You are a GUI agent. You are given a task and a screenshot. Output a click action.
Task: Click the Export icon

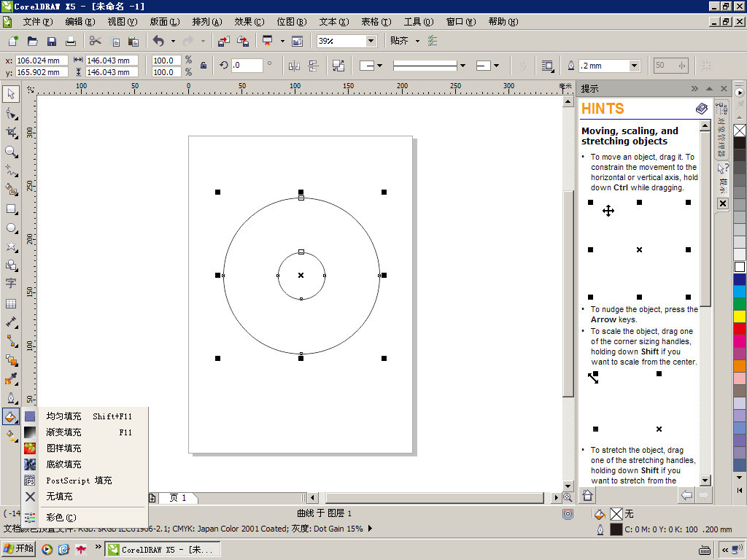[243, 41]
